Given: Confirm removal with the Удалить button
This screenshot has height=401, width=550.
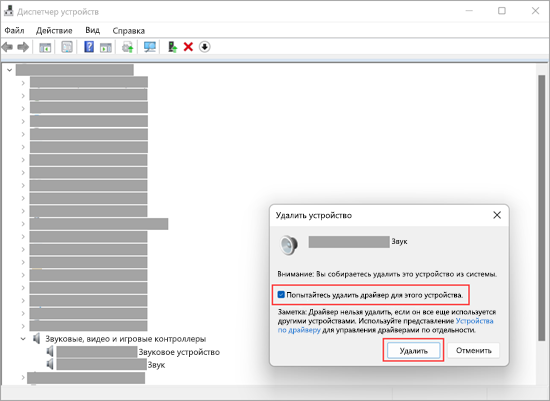Looking at the screenshot, I should tap(414, 350).
